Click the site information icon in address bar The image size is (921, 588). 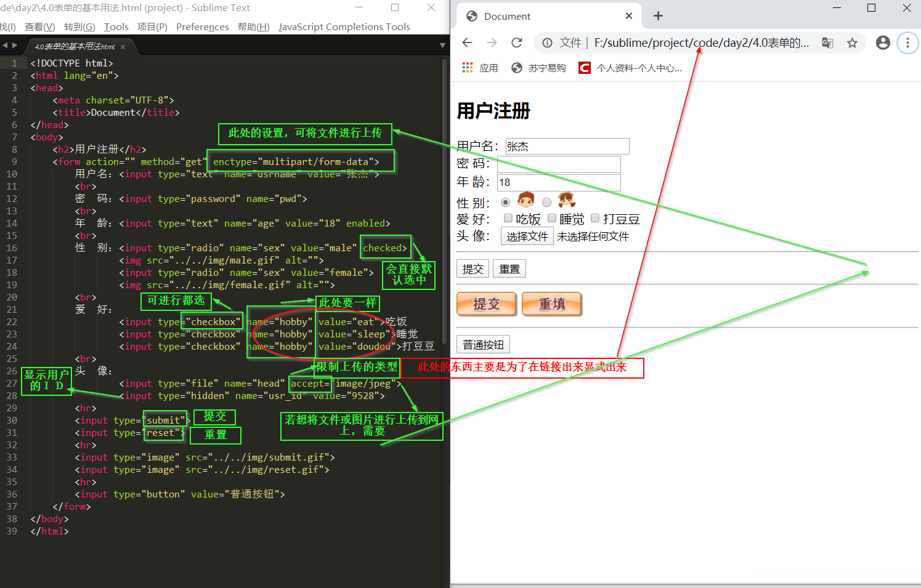[x=547, y=42]
